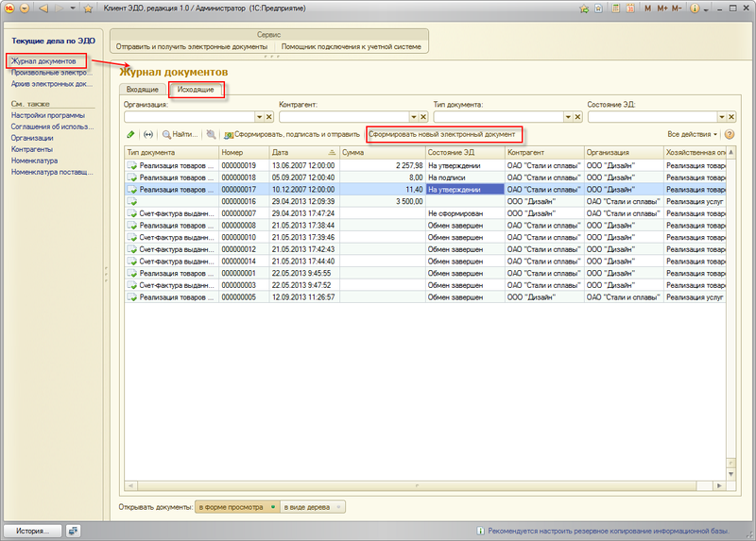Clear the Организация filter with the X button
Screen dimensions: 756x541
point(268,117)
